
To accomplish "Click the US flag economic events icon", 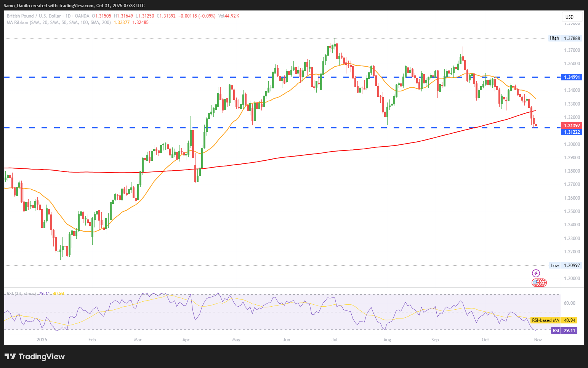I will pos(537,282).
